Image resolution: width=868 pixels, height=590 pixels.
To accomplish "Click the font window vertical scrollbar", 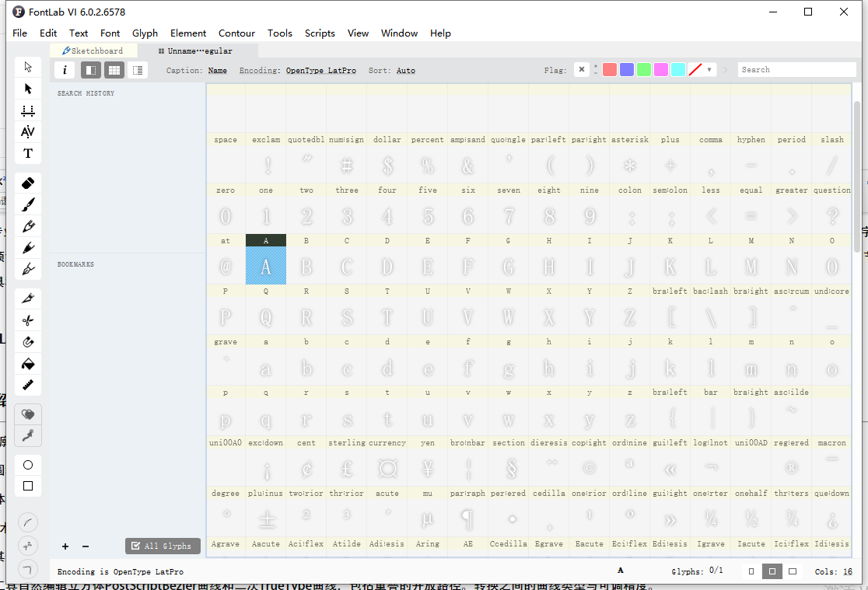I will tap(857, 177).
